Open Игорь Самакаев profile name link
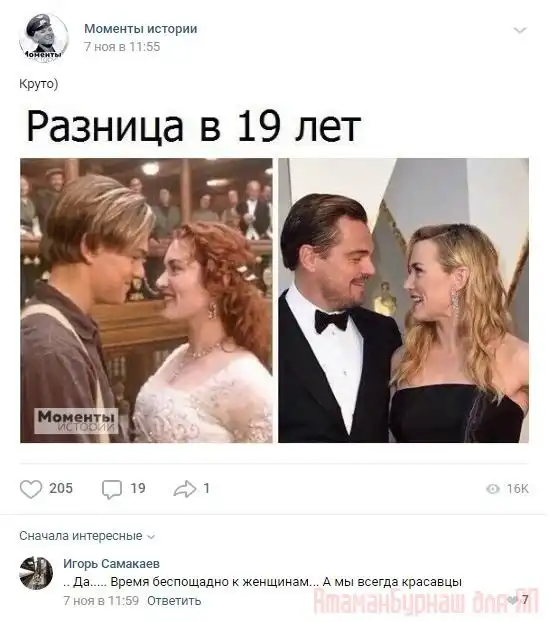 (x=111, y=563)
